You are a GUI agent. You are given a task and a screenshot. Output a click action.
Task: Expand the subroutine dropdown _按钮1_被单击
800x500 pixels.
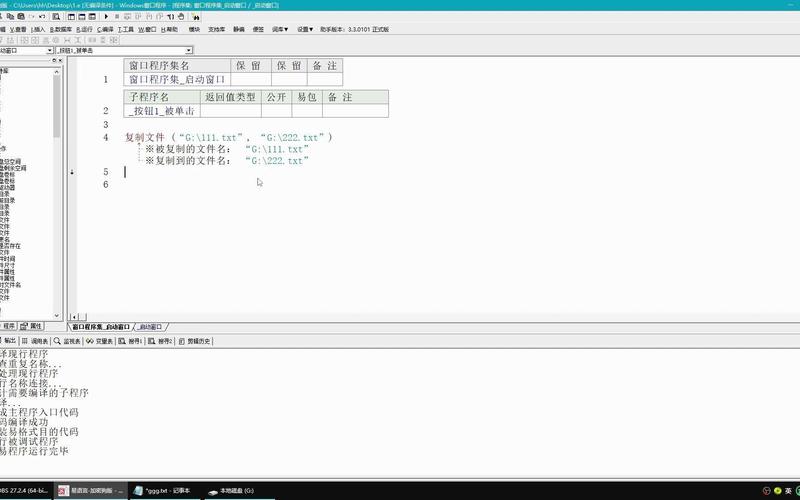(189, 50)
